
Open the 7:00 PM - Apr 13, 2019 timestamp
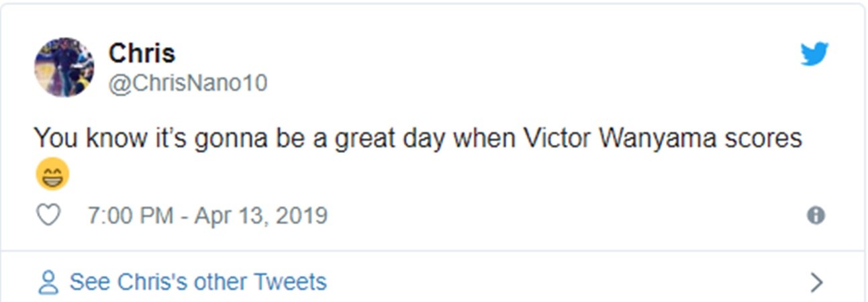click(207, 215)
